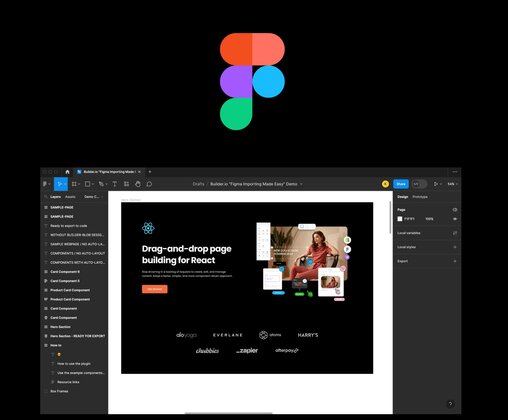
Task: Click the search icon in Layers panel
Action: [x=46, y=197]
